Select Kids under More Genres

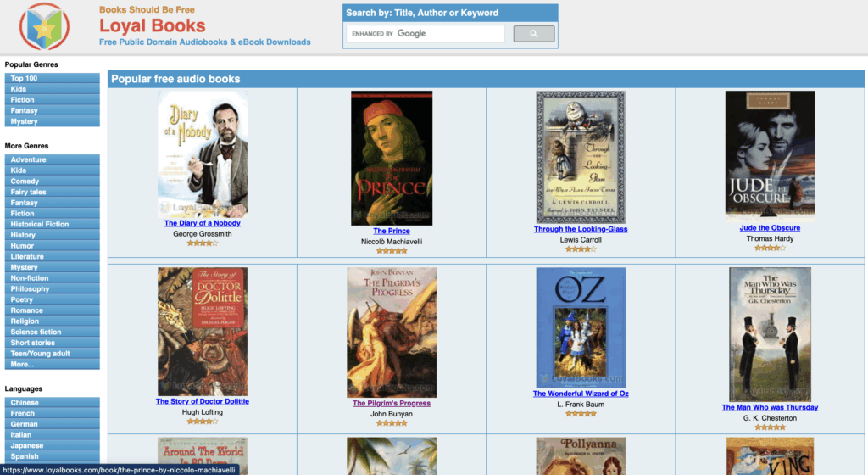click(x=52, y=170)
